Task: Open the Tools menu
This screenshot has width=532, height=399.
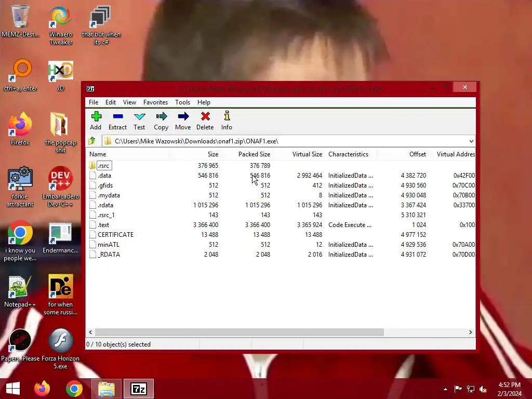Action: (182, 102)
